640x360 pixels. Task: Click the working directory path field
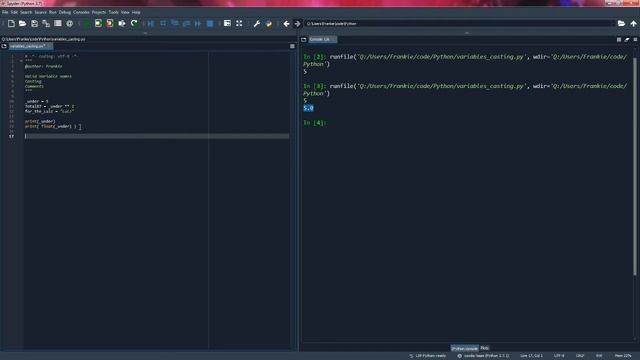pos(459,24)
